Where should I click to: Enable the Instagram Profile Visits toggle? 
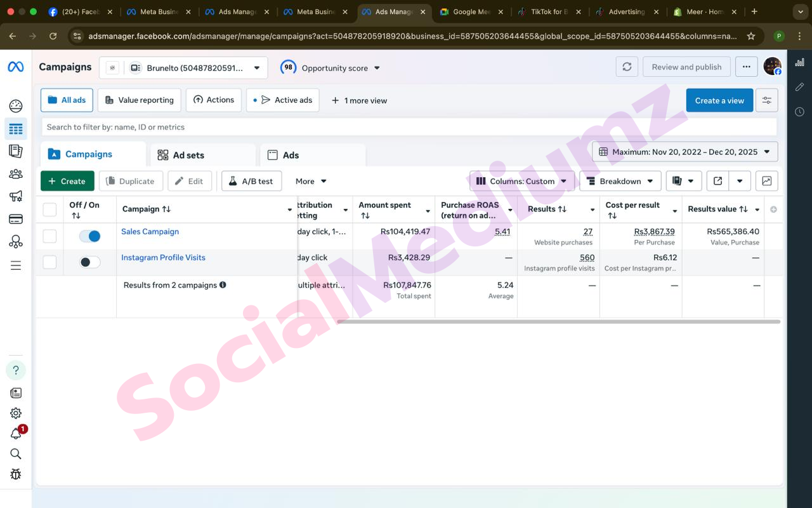point(90,262)
